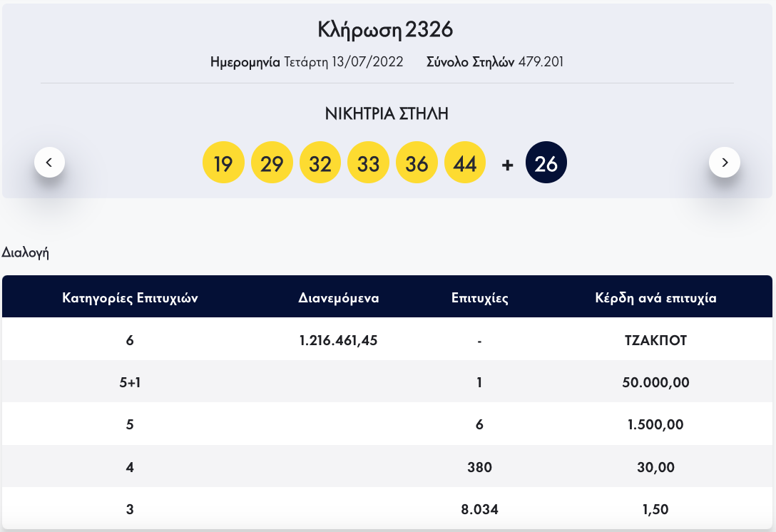This screenshot has height=532, width=776.
Task: Select the yellow ball numbered 44
Action: tap(466, 162)
